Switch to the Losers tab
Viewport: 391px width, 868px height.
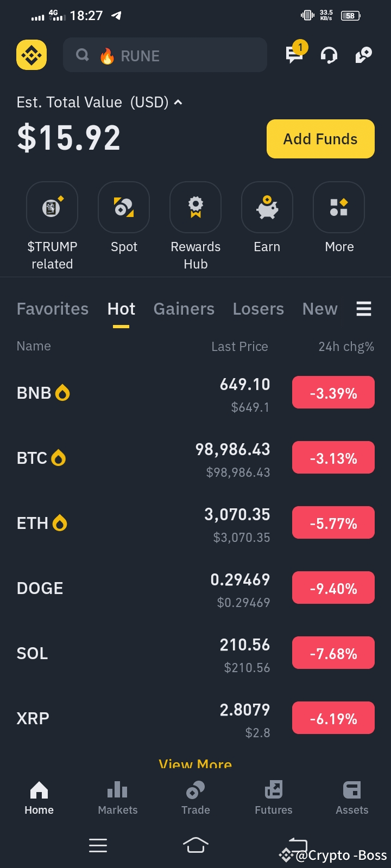click(258, 309)
